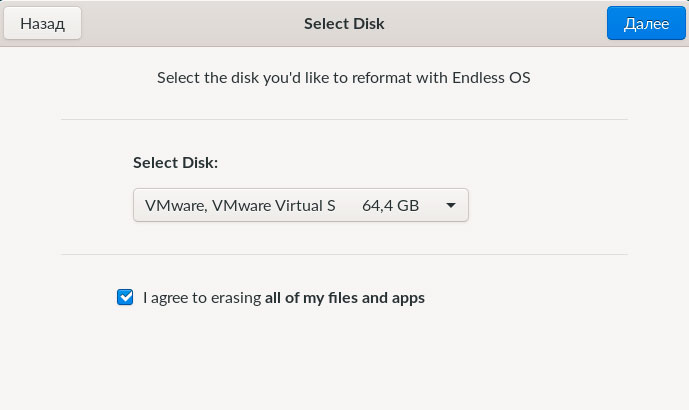Click bold 'all of my files and apps' text
Viewport: 689px width, 410px height.
point(345,297)
